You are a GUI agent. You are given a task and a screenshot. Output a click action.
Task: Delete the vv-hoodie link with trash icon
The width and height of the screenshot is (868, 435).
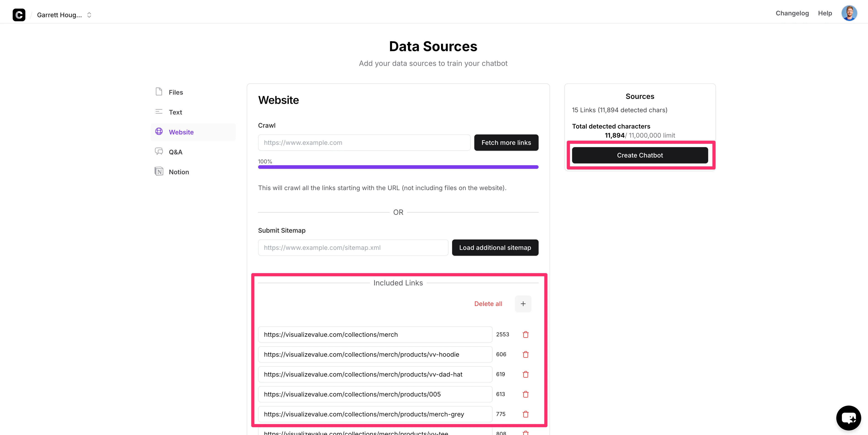pyautogui.click(x=525, y=354)
